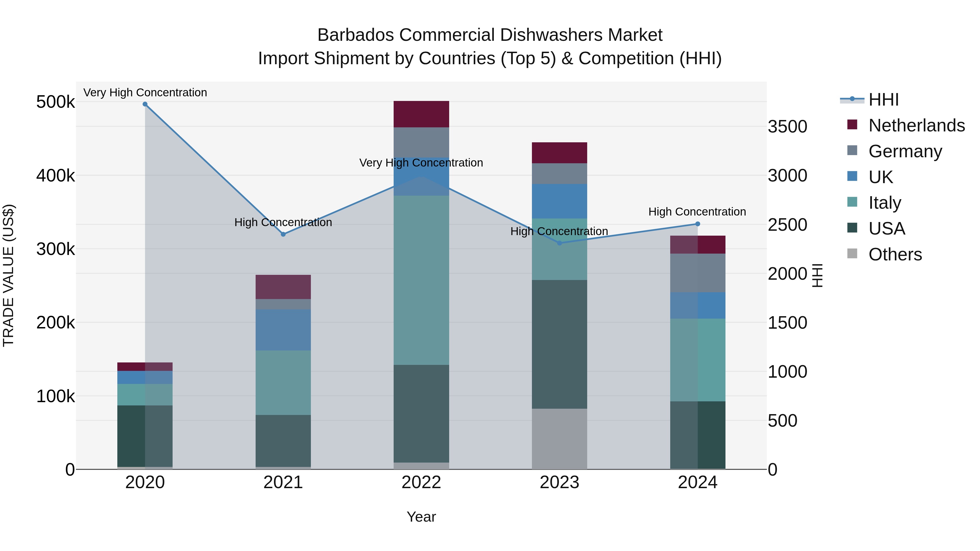Click the 300k left axis tick label
The image size is (980, 551).
pyautogui.click(x=56, y=249)
